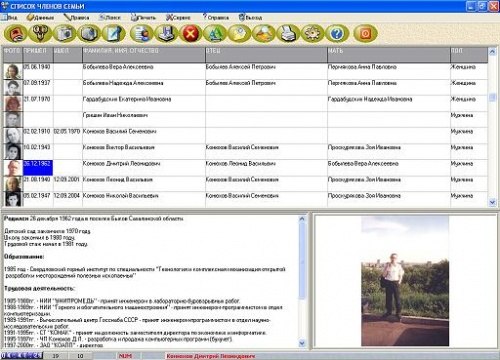This screenshot has width=500, height=360.
Task: Click father cell Коноков Леонид Васильевич
Action: [266, 168]
